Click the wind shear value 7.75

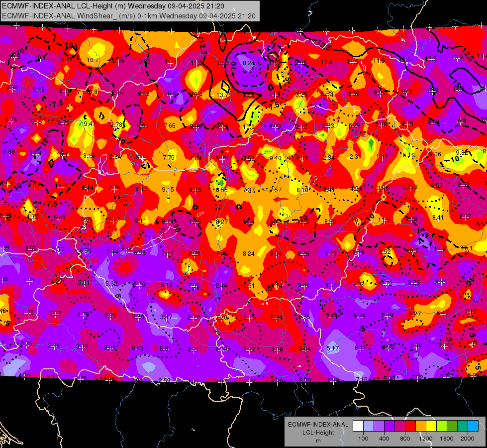pos(169,158)
